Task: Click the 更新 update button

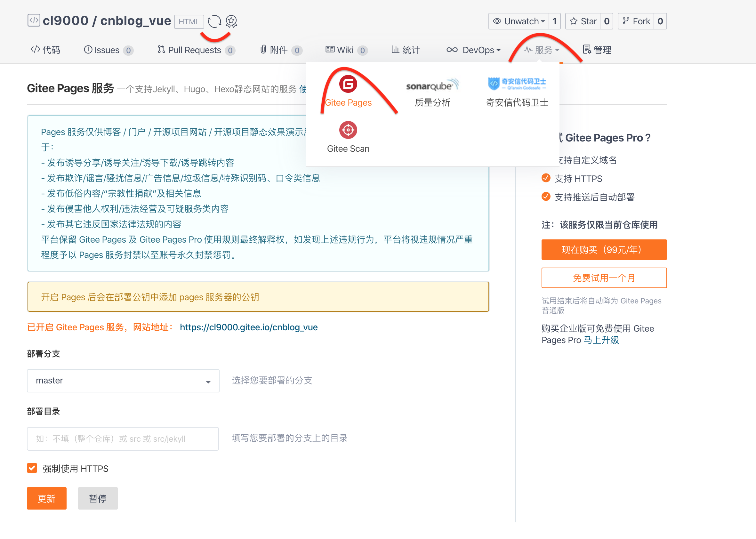Action: [x=47, y=498]
